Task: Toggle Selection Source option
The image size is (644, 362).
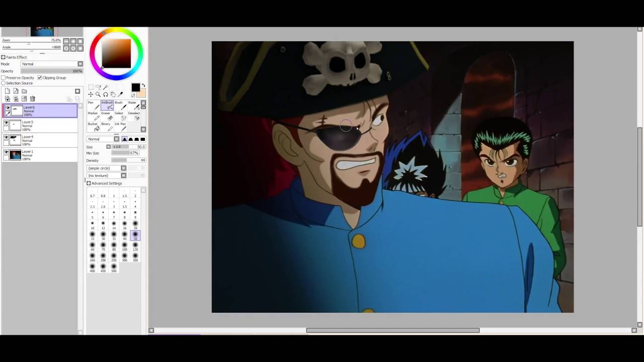Action: [3, 83]
